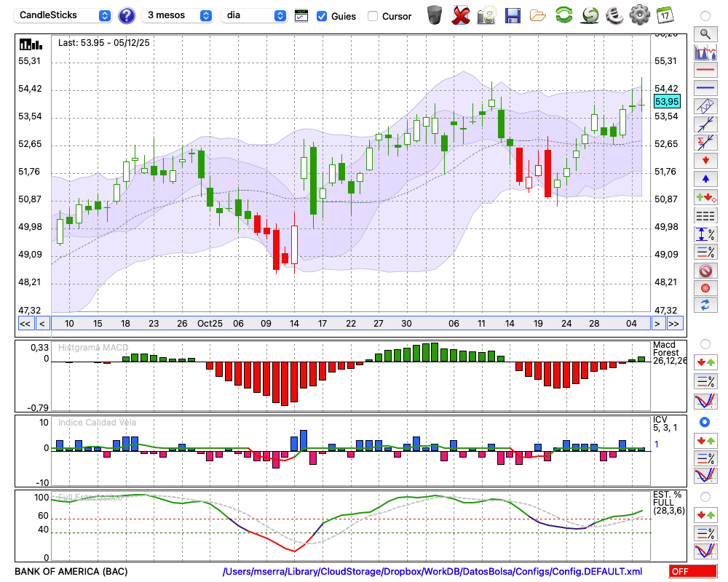
Task: Click Estocastico panel red-green arrows button
Action: pyautogui.click(x=705, y=514)
